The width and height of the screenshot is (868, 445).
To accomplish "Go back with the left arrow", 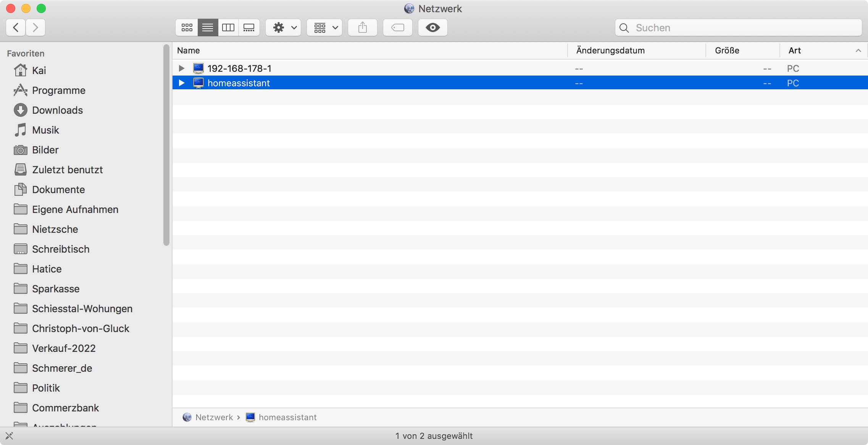I will [x=16, y=27].
